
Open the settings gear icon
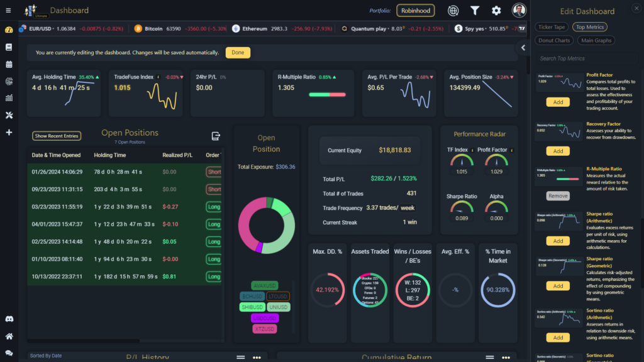tap(496, 11)
